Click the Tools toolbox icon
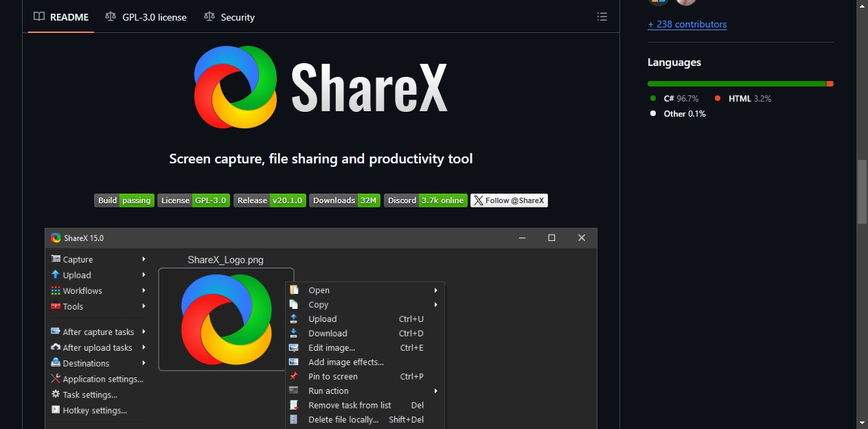Image resolution: width=868 pixels, height=429 pixels. [x=56, y=306]
